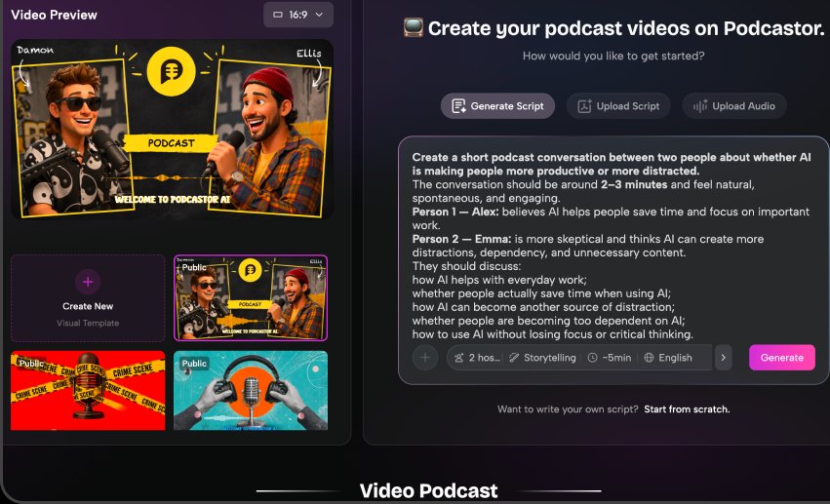The height and width of the screenshot is (504, 830).
Task: Click the Start from scratch link
Action: click(x=687, y=409)
